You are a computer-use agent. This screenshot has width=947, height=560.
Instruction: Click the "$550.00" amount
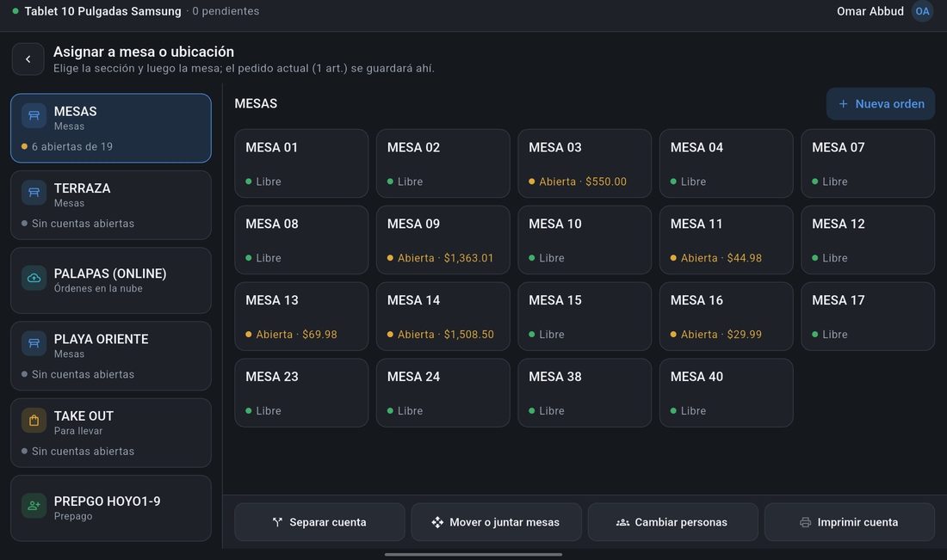[x=606, y=182]
